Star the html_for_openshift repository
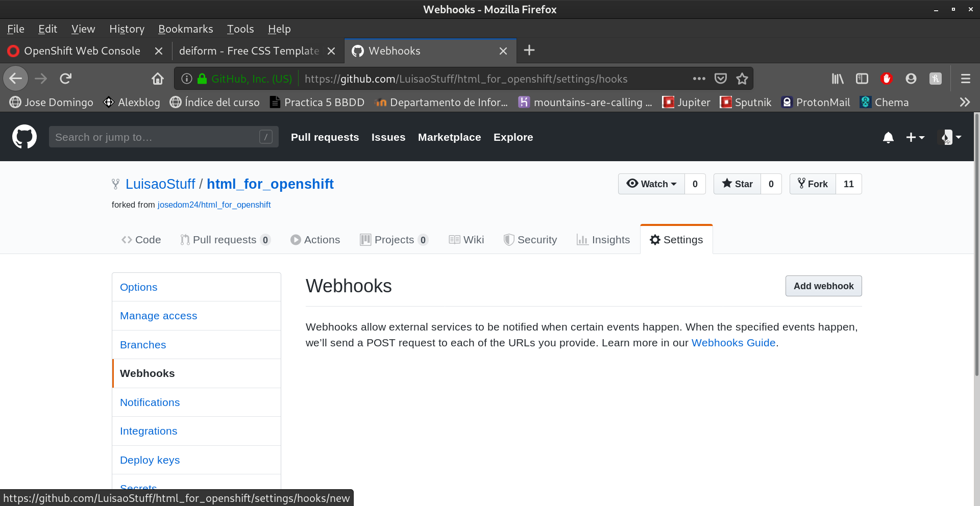This screenshot has width=980, height=506. point(738,184)
